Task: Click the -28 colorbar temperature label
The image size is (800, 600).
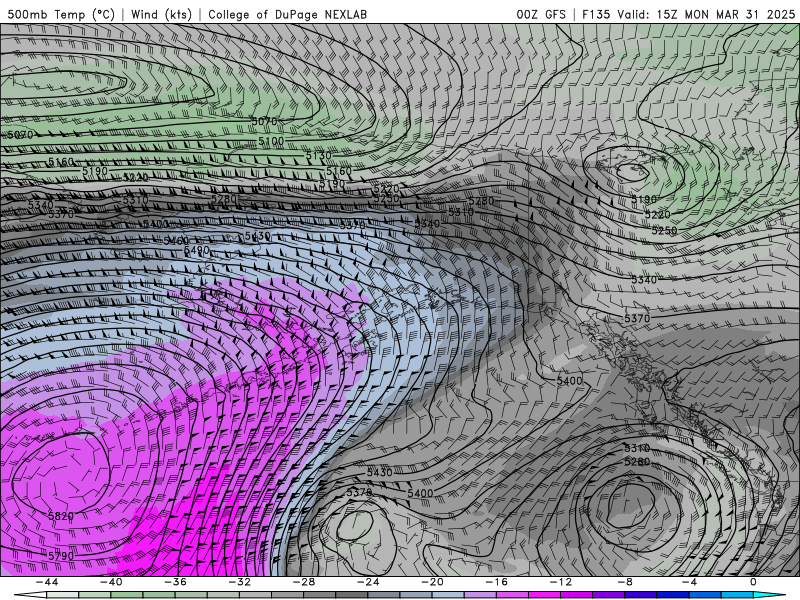Action: pyautogui.click(x=304, y=582)
